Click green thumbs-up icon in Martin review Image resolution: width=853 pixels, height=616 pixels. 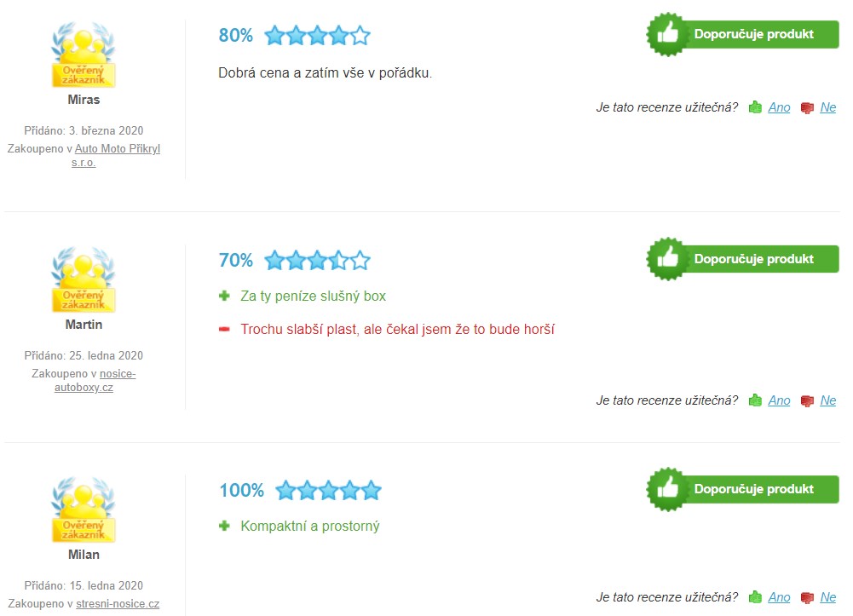(755, 400)
